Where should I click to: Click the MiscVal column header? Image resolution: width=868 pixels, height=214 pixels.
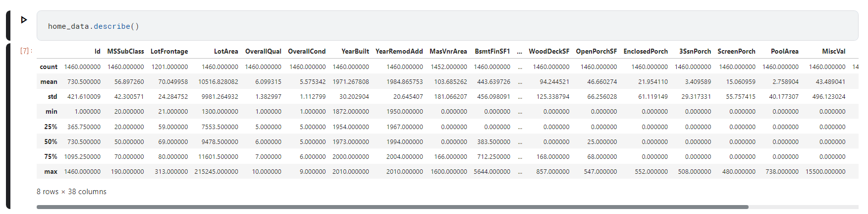click(834, 51)
